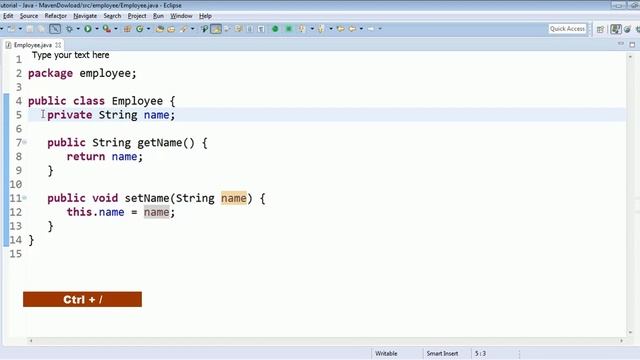Open the Run menu
Image resolution: width=640 pixels, height=360 pixels.
(x=158, y=16)
